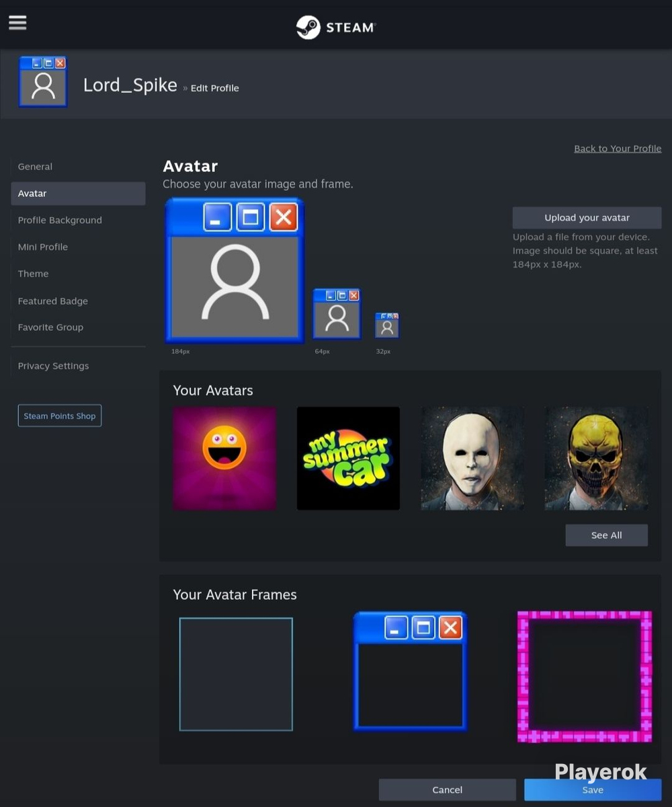Click the Steam Points Shop button
The height and width of the screenshot is (807, 672).
pos(60,416)
